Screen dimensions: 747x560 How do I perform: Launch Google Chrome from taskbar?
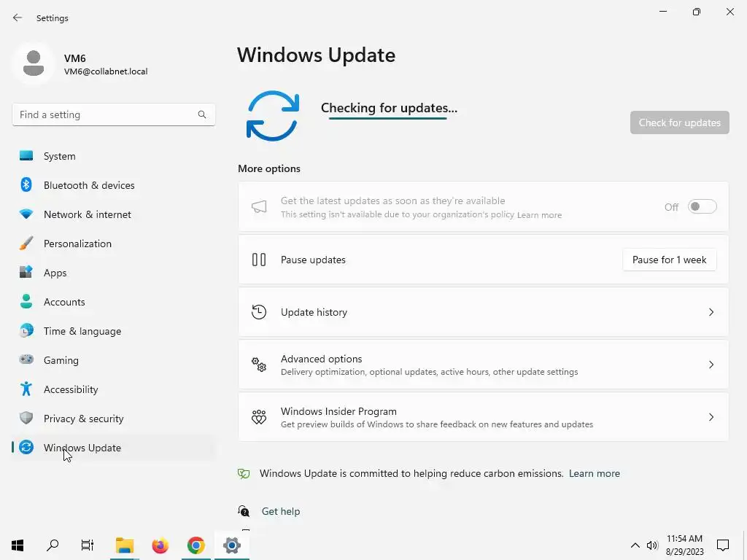[196, 545]
